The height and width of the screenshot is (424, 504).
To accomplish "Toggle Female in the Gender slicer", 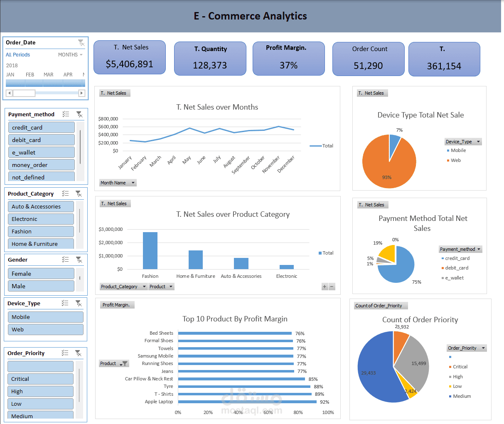I will 41,273.
